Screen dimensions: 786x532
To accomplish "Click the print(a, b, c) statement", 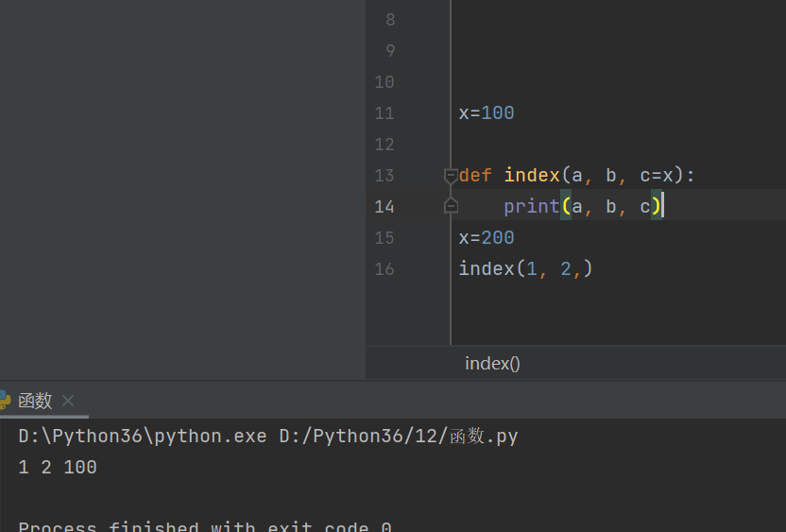I will (583, 207).
